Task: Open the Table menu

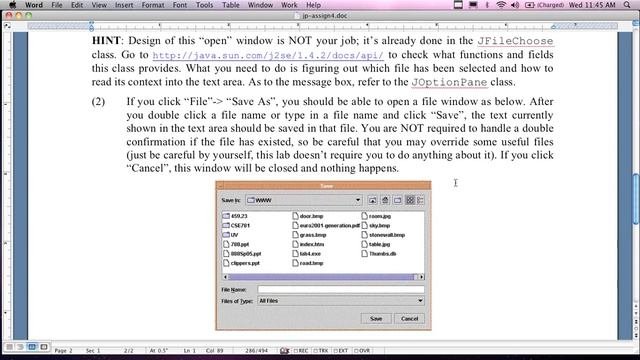Action: click(x=231, y=5)
